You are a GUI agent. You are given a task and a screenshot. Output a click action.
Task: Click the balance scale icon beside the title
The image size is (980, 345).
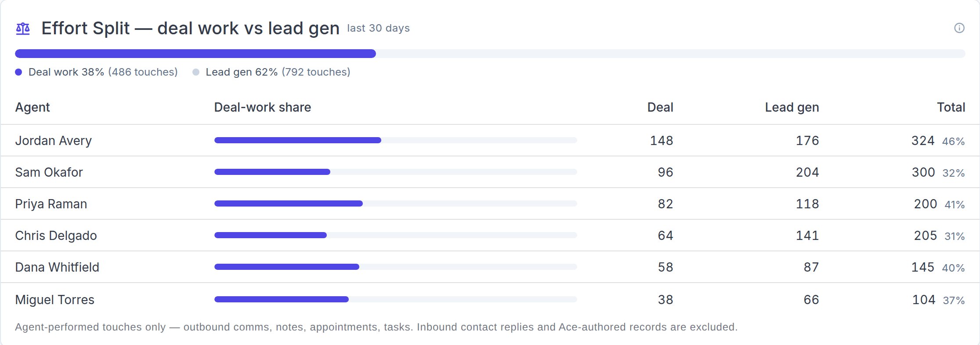[x=23, y=29]
